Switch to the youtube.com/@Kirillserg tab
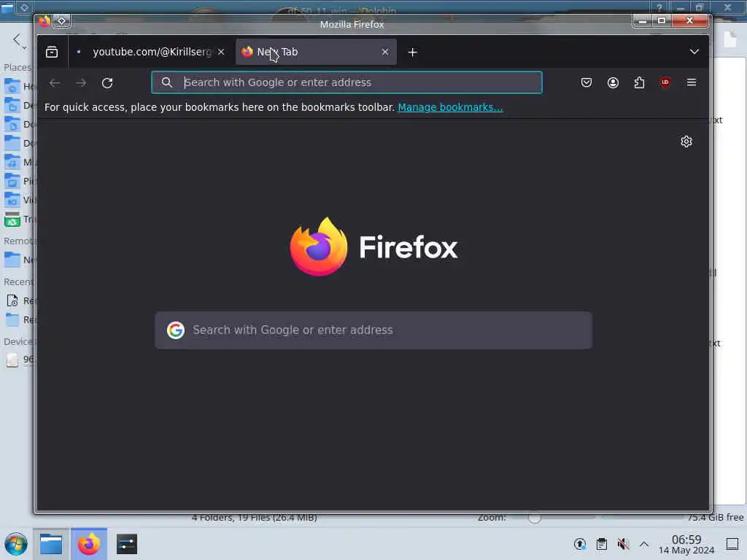Image resolution: width=747 pixels, height=560 pixels. [150, 52]
